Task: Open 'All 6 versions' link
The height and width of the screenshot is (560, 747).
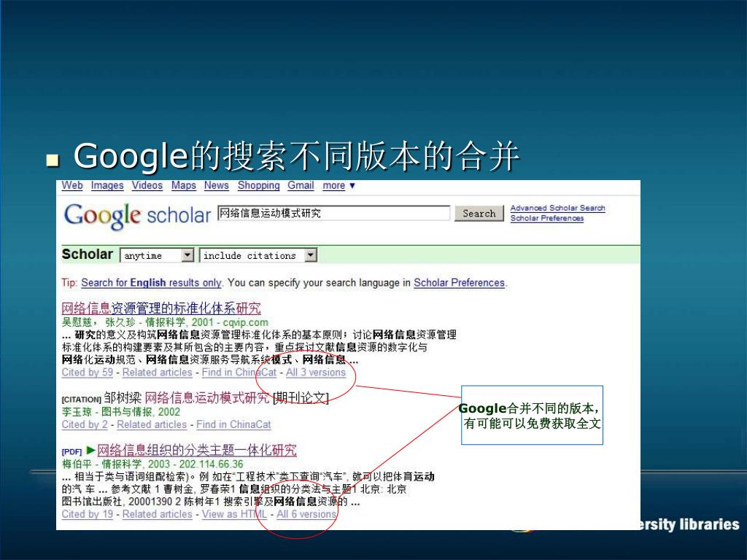Action: [306, 514]
